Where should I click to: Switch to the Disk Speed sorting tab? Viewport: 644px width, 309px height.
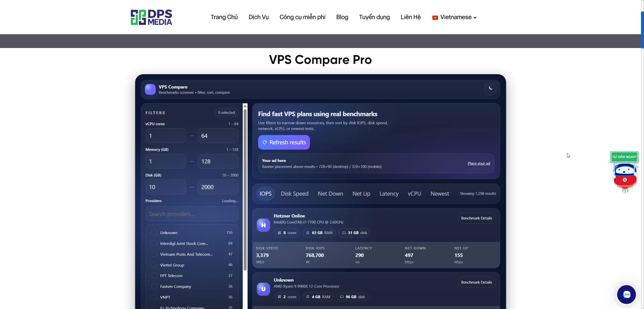coord(294,194)
